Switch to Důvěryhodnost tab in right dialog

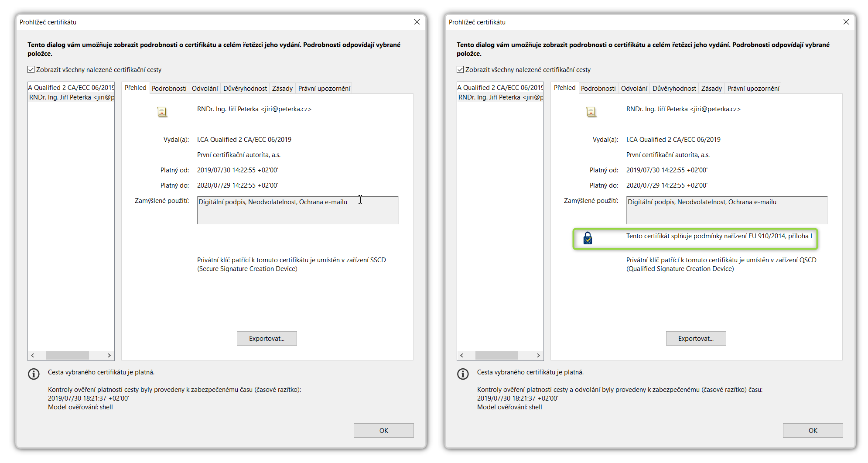pos(674,89)
